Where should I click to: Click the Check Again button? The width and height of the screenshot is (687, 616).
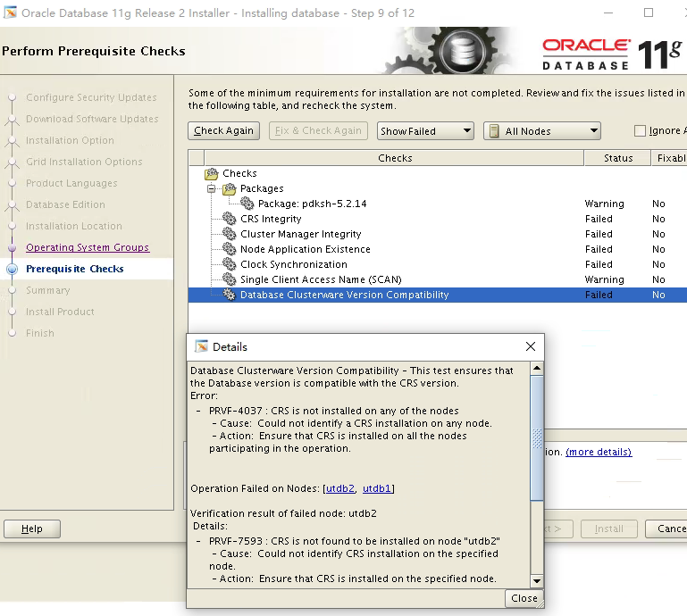tap(224, 131)
